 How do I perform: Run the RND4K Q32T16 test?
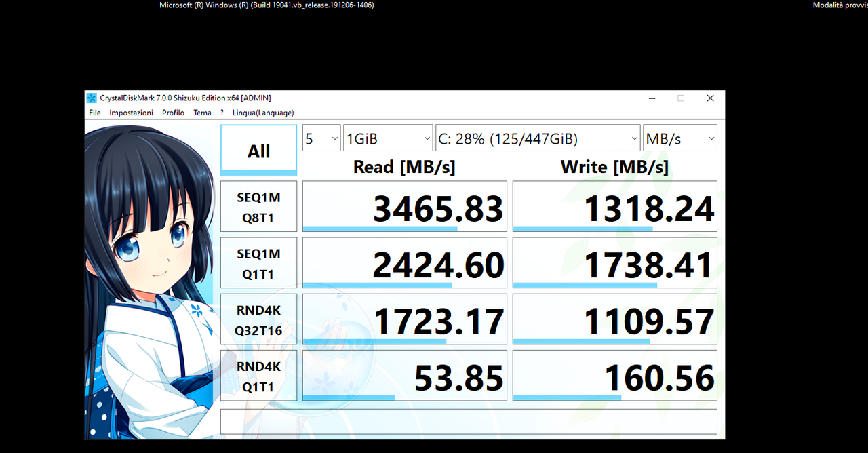(259, 319)
